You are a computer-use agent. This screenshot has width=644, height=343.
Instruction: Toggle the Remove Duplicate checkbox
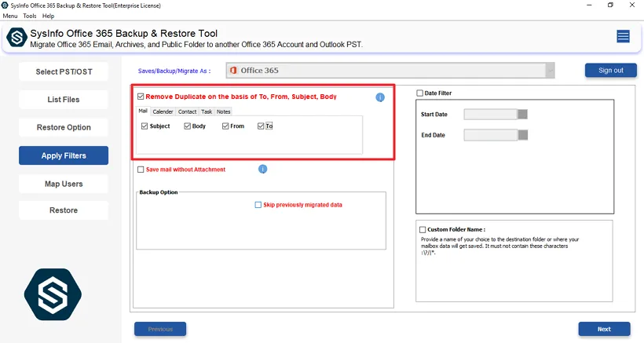pos(141,97)
